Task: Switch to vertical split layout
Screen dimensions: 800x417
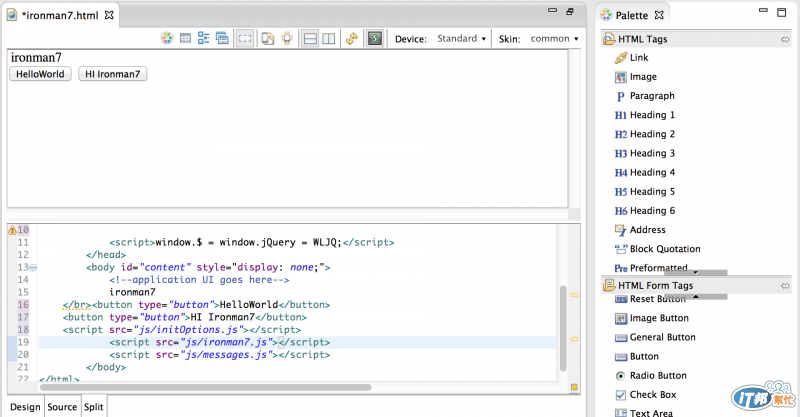Action: pos(329,38)
